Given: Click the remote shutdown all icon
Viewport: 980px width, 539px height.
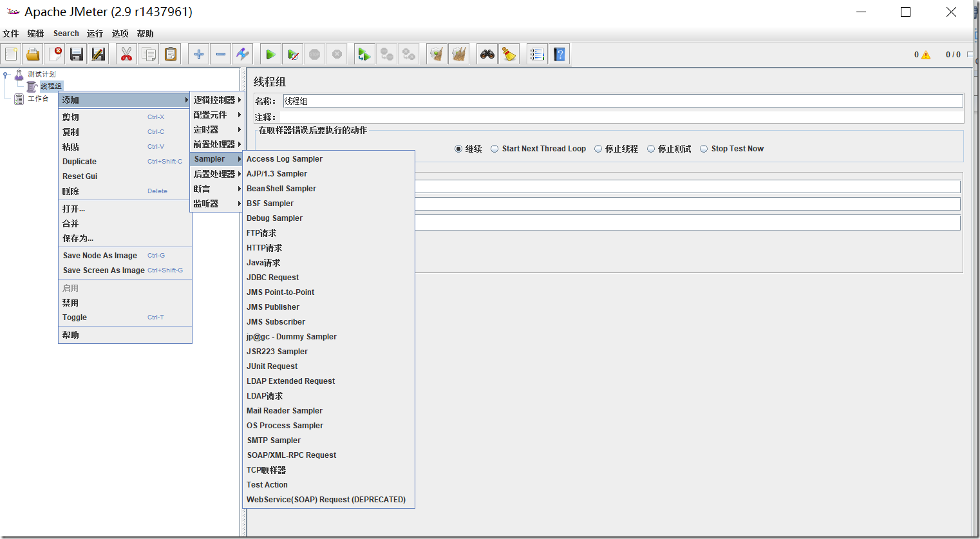Looking at the screenshot, I should (408, 54).
